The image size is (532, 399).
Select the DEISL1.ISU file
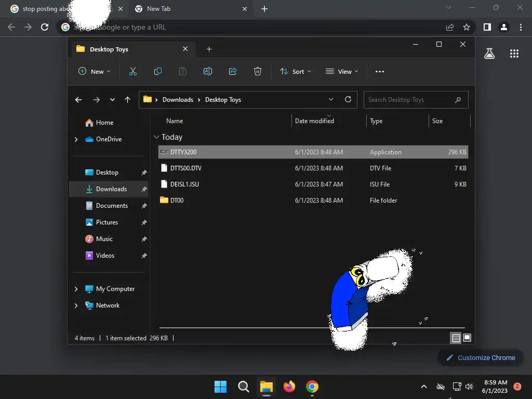click(x=313, y=184)
